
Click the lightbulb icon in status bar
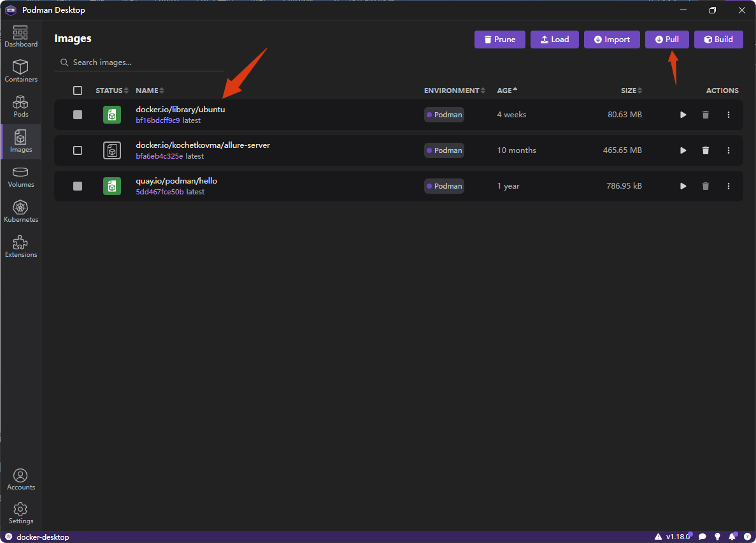click(x=717, y=537)
